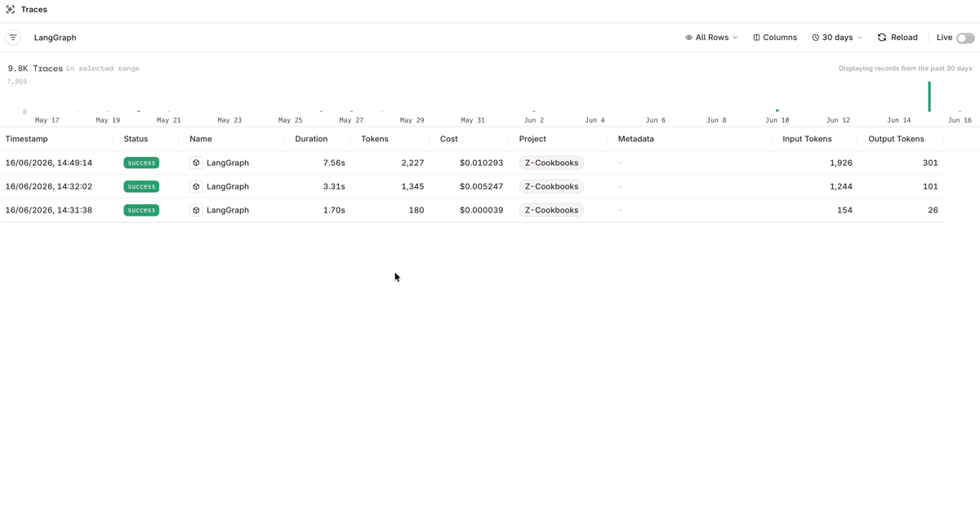Image resolution: width=980 pixels, height=518 pixels.
Task: Click the 154 input tokens cell
Action: click(845, 210)
